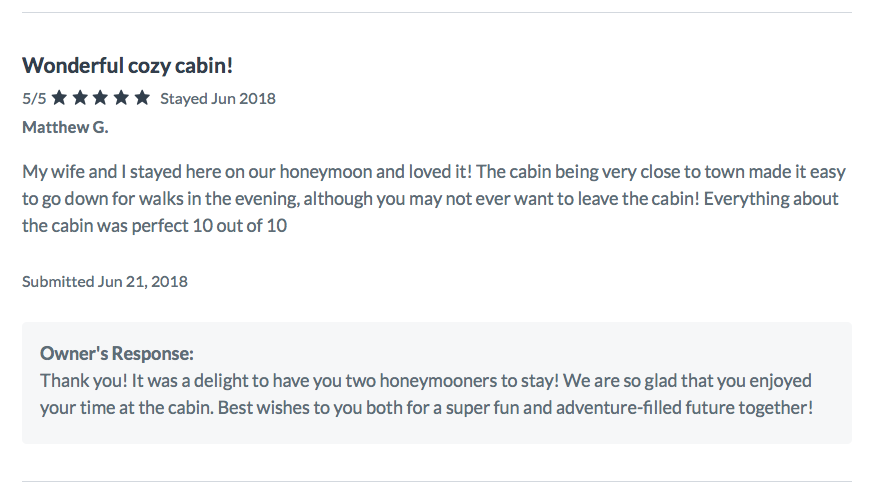This screenshot has width=875, height=504.
Task: Click the first star in the rating
Action: (x=60, y=98)
